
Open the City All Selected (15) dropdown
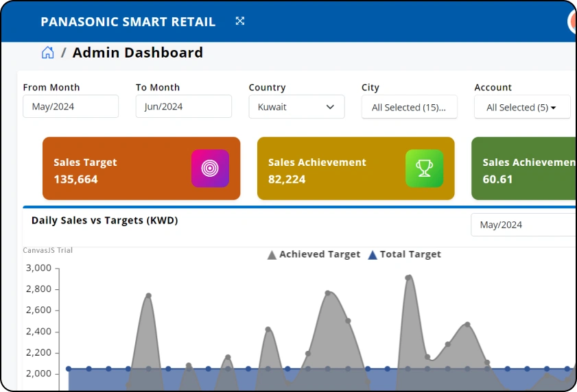click(x=409, y=107)
